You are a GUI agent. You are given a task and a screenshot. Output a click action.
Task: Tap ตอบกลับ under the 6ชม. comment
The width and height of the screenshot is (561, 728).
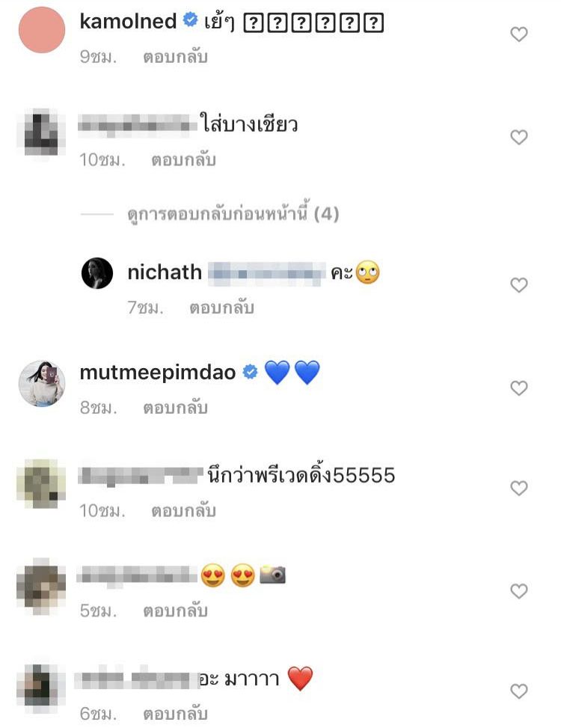(x=175, y=713)
